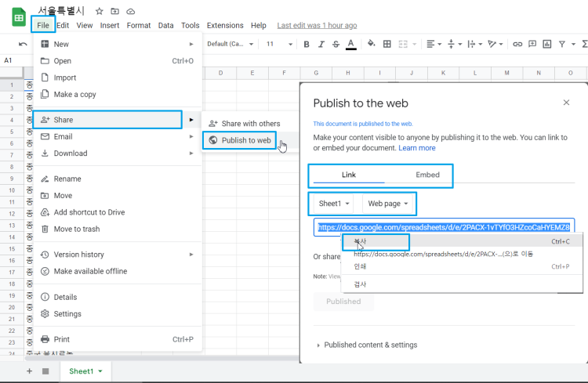Open the font family dropdown

(x=230, y=44)
